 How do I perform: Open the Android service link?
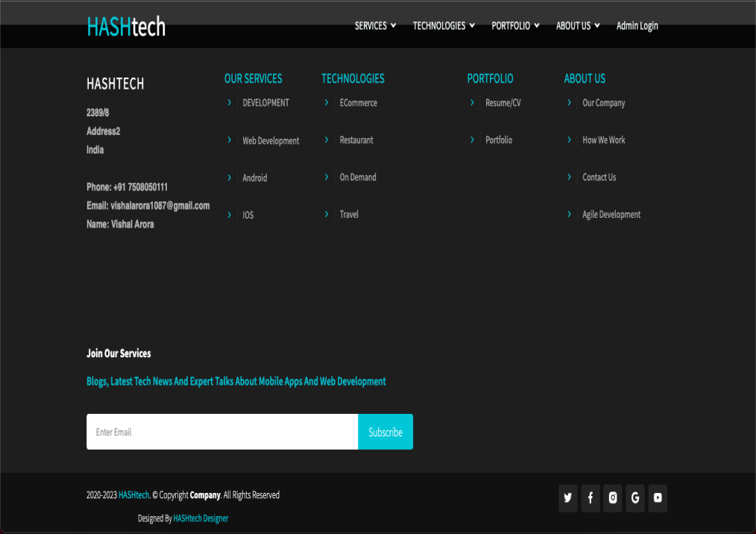coord(254,178)
